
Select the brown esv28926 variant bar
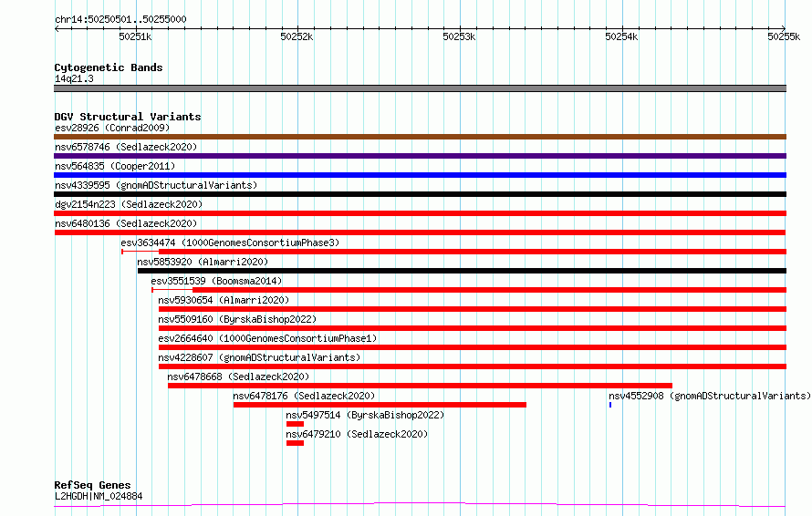420,137
